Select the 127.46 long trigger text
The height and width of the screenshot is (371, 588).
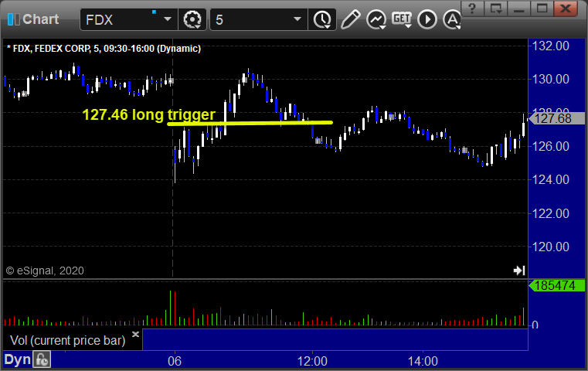pyautogui.click(x=148, y=114)
